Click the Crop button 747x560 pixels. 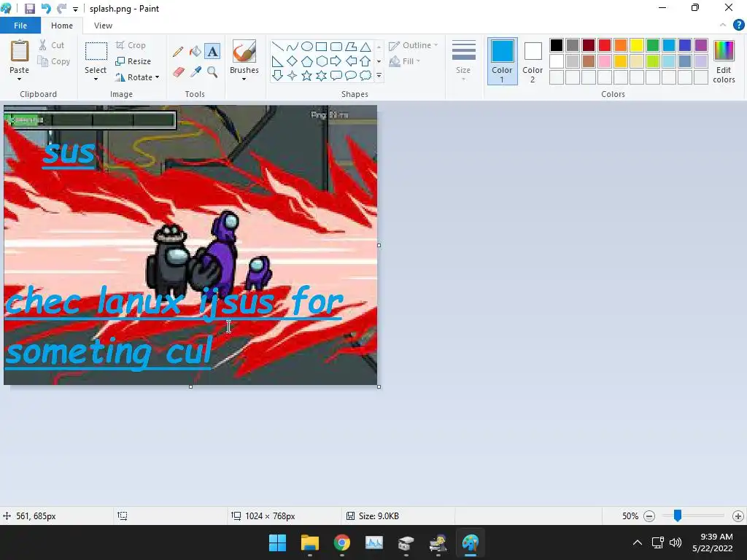131,45
